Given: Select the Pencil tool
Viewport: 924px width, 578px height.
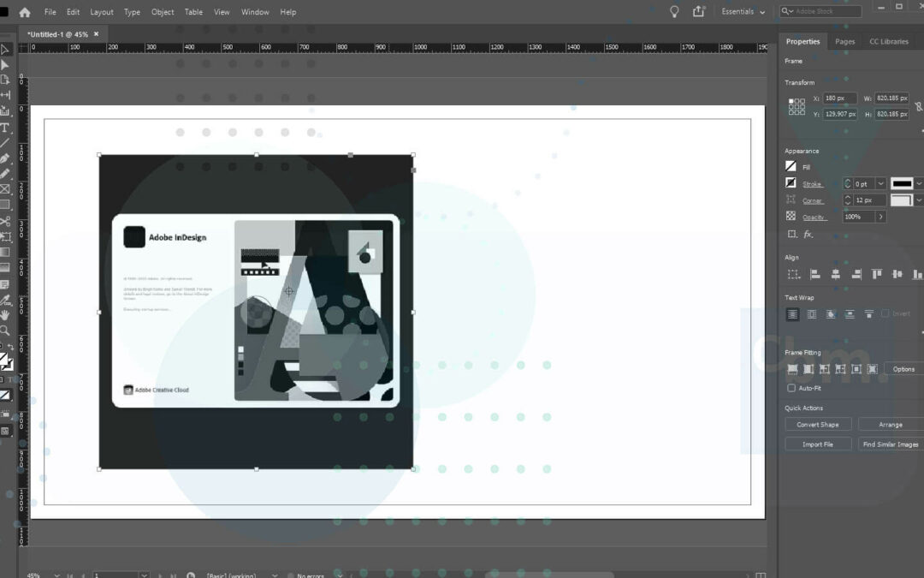Looking at the screenshot, I should point(5,173).
